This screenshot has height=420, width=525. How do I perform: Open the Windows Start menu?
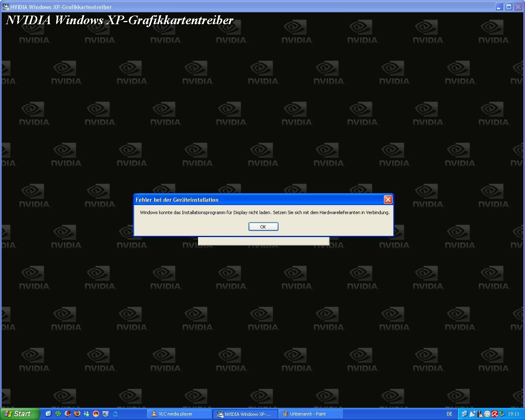[20, 414]
